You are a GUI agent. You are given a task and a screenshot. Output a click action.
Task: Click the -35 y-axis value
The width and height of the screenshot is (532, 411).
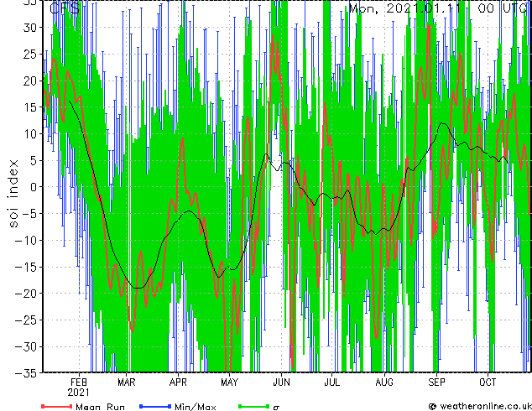[x=27, y=373]
